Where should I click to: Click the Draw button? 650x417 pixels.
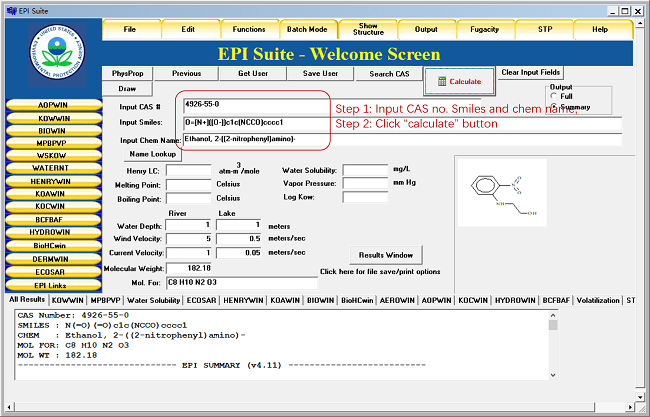click(127, 89)
